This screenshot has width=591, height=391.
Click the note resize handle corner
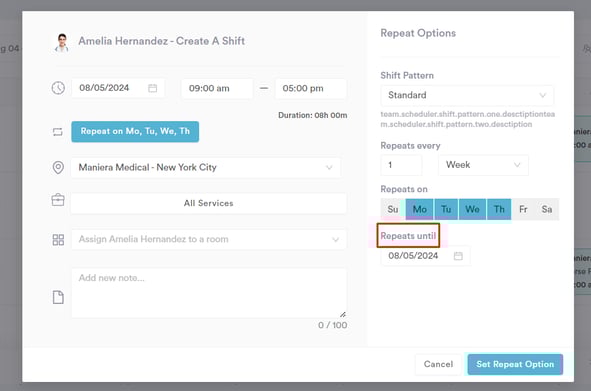[343, 314]
